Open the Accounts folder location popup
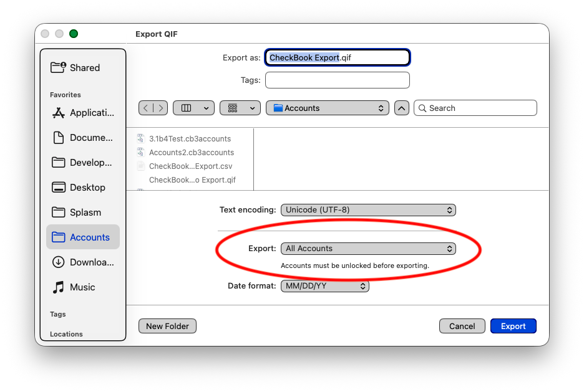The height and width of the screenshot is (392, 584). (x=328, y=108)
